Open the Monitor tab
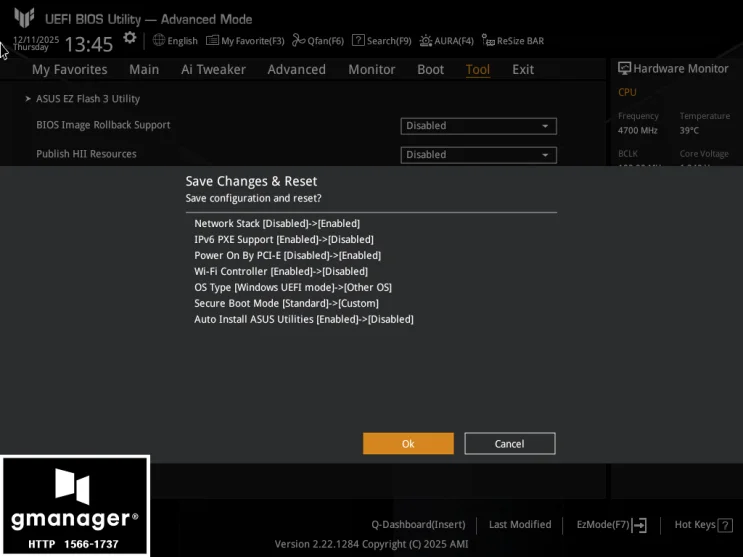The image size is (743, 557). coord(372,70)
